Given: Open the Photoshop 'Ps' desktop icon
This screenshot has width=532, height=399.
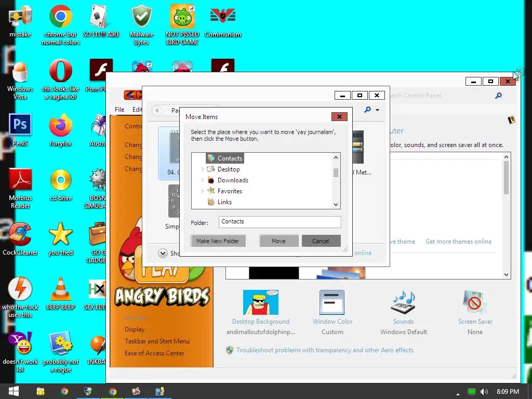Looking at the screenshot, I should point(20,130).
